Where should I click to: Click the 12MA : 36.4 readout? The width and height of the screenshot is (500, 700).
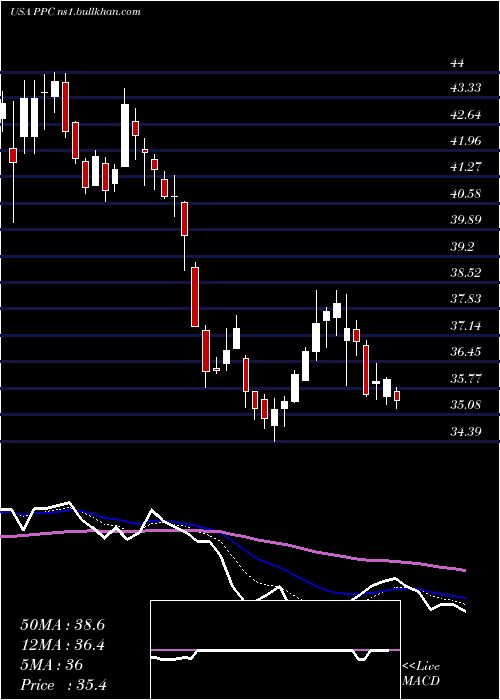pos(62,645)
